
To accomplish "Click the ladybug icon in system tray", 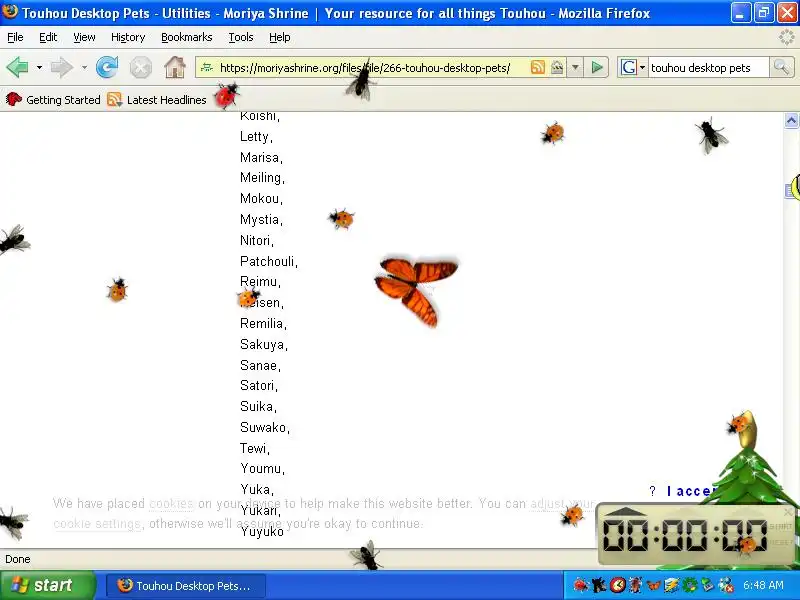I will (580, 585).
